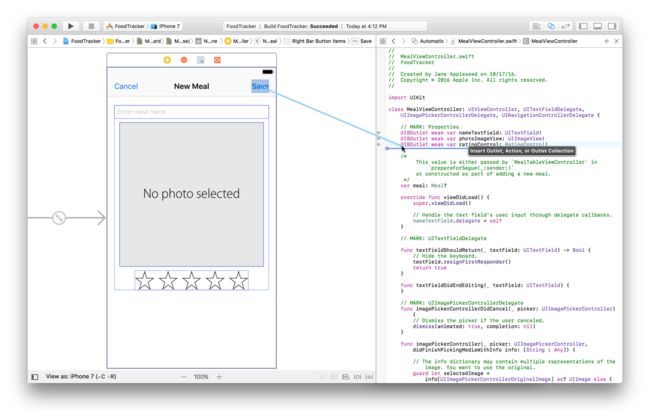Click the N...eal navigation item breadcrumb
650x417 pixels.
[266, 41]
